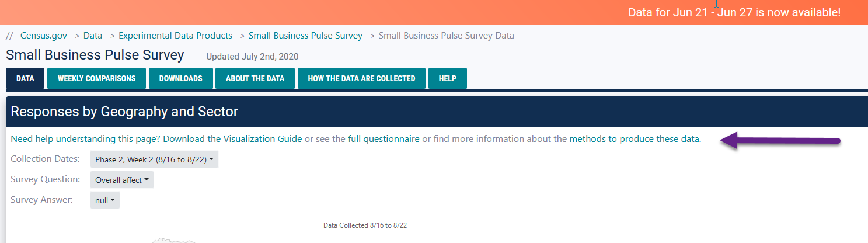Go to Small Business Pulse Survey breadcrumb
868x243 pixels.
(305, 36)
